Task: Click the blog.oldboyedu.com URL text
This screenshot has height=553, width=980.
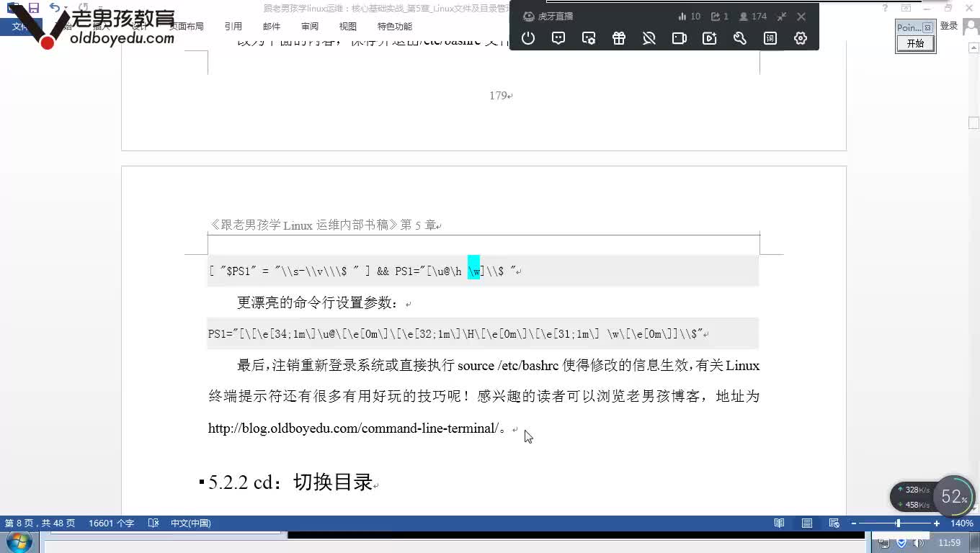Action: pyautogui.click(x=353, y=428)
